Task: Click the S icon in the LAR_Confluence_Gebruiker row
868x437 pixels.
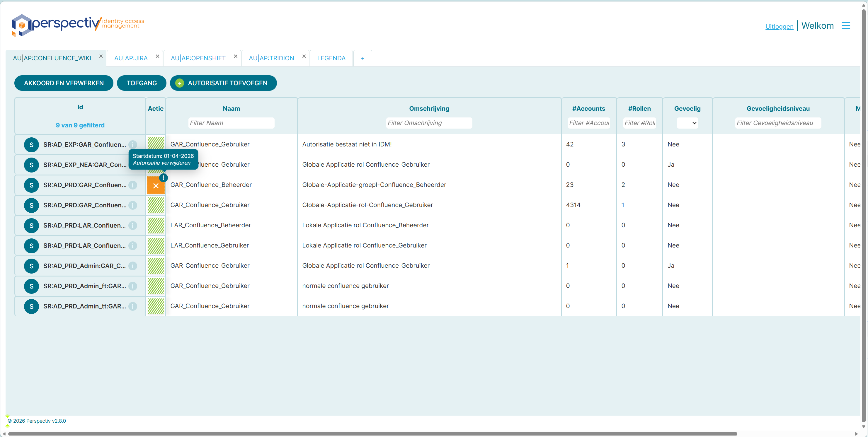Action: pos(31,246)
